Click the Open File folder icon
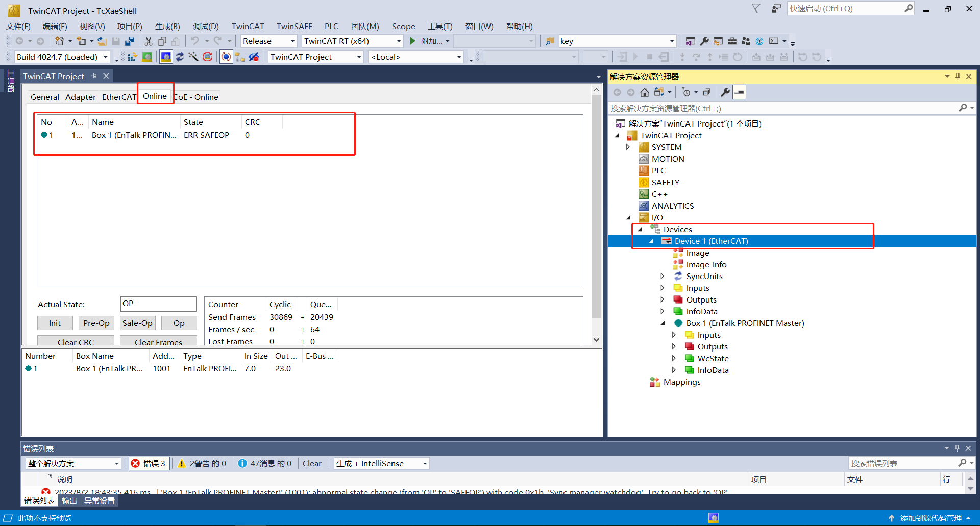This screenshot has height=526, width=980. pyautogui.click(x=102, y=41)
